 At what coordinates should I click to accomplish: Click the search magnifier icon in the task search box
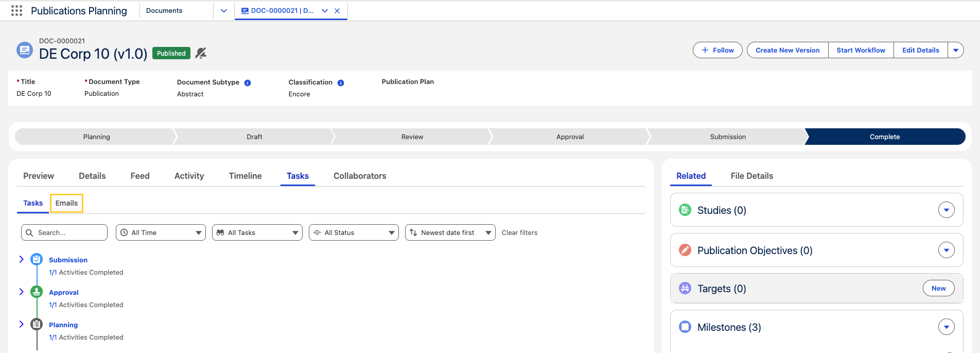pos(29,232)
